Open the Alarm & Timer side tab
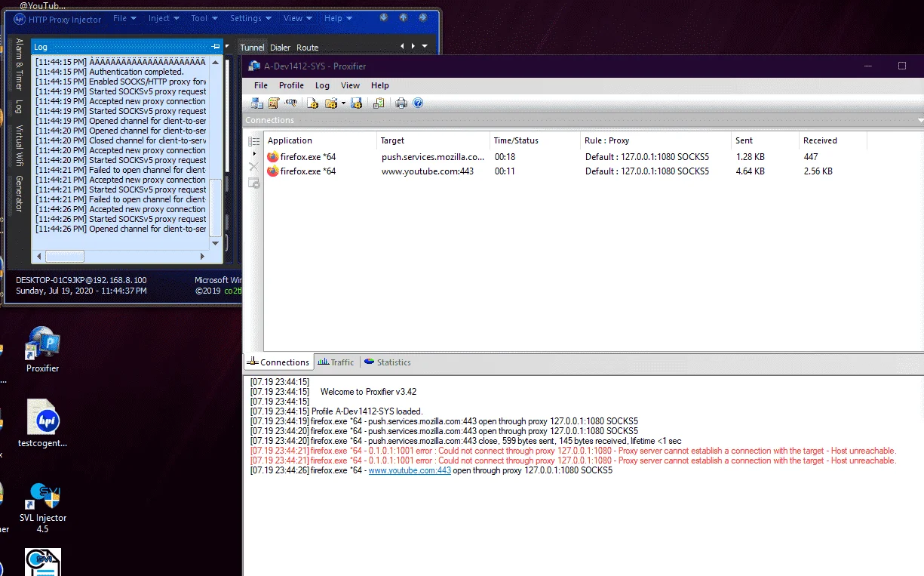 pyautogui.click(x=20, y=65)
